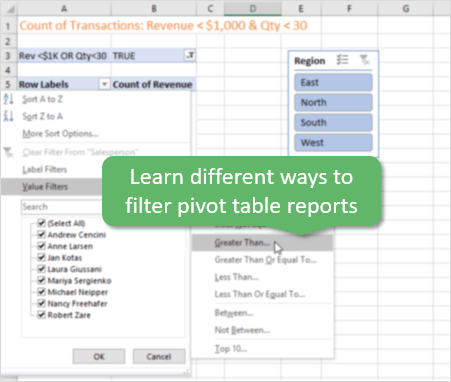Select column D header
This screenshot has width=451, height=382.
click(x=253, y=8)
